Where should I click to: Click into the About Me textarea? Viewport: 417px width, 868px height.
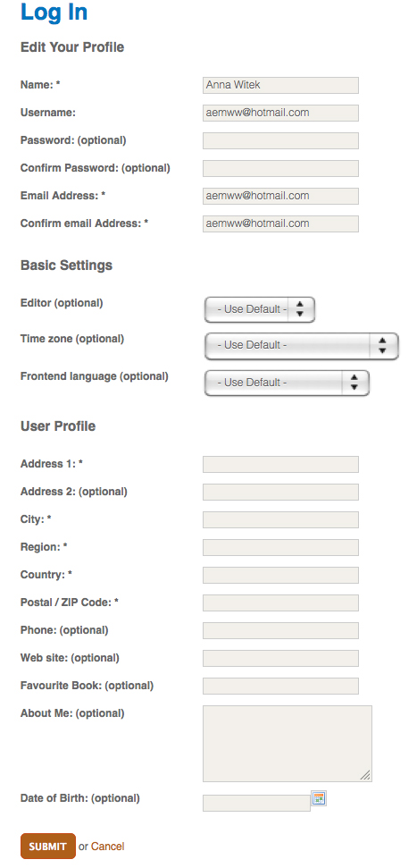287,744
